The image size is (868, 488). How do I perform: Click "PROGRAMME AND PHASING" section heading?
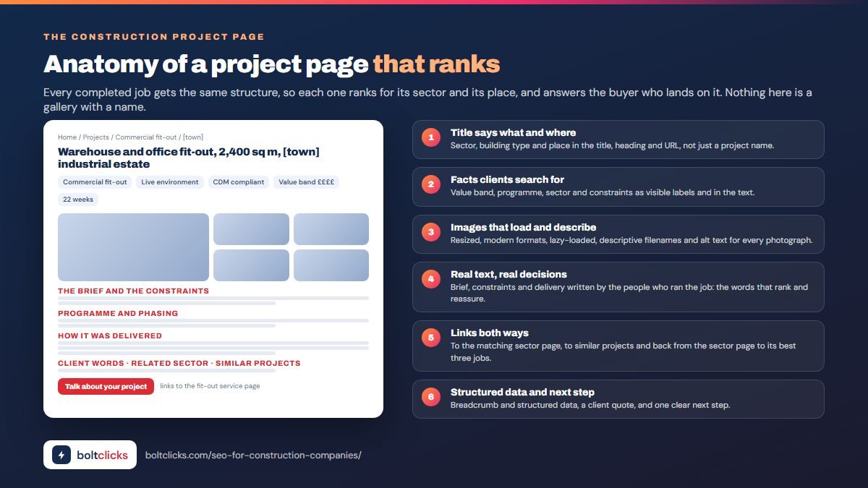(x=118, y=313)
